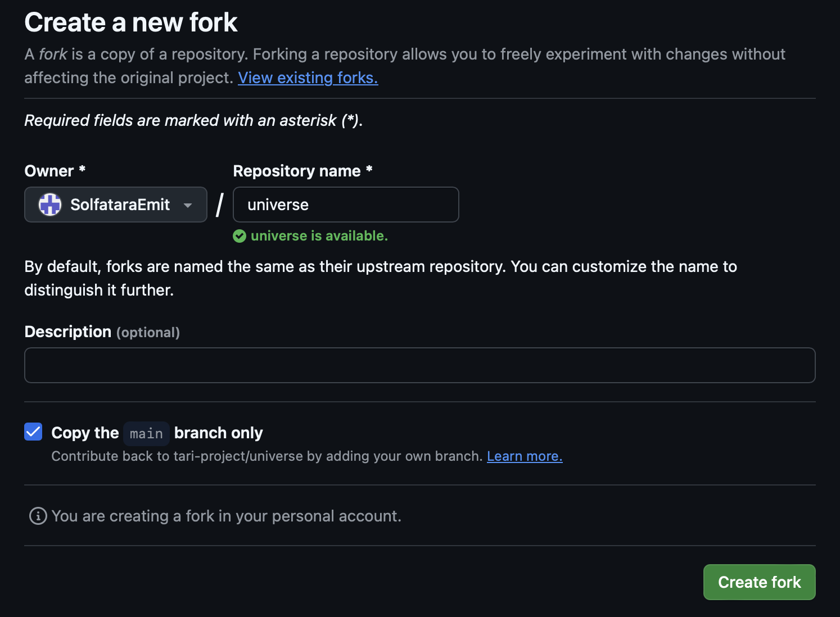The width and height of the screenshot is (840, 617).
Task: Focus the Repository name field containing universe
Action: point(346,205)
